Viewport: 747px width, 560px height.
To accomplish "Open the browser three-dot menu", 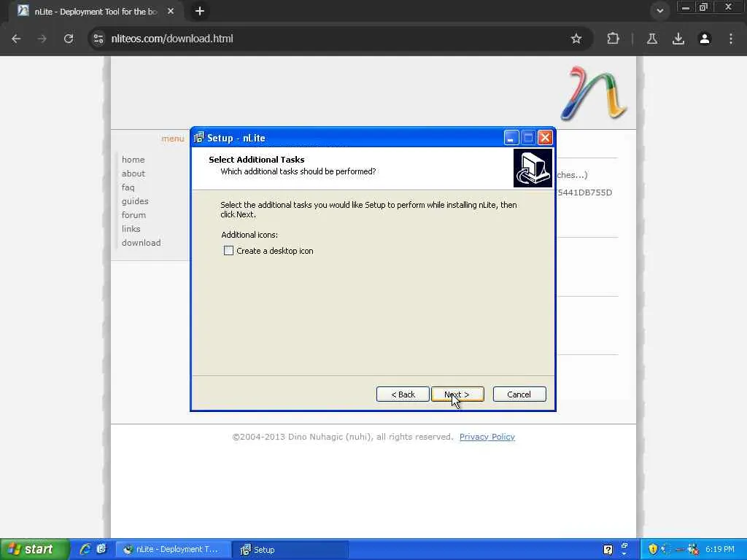I will [731, 39].
